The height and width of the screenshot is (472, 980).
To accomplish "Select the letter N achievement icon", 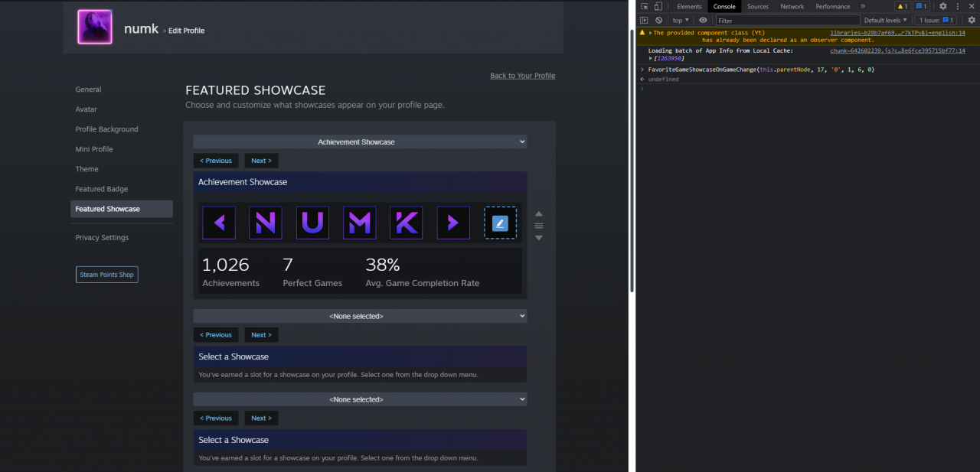I will pos(265,223).
